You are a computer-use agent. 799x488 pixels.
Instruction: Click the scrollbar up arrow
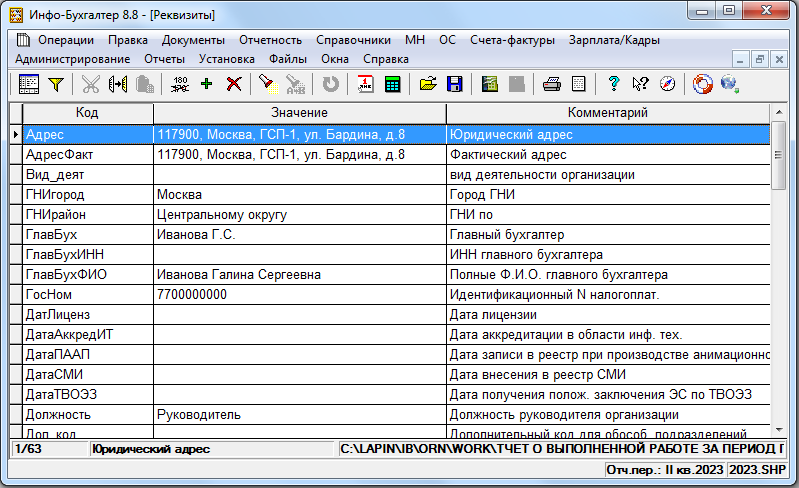coord(779,112)
